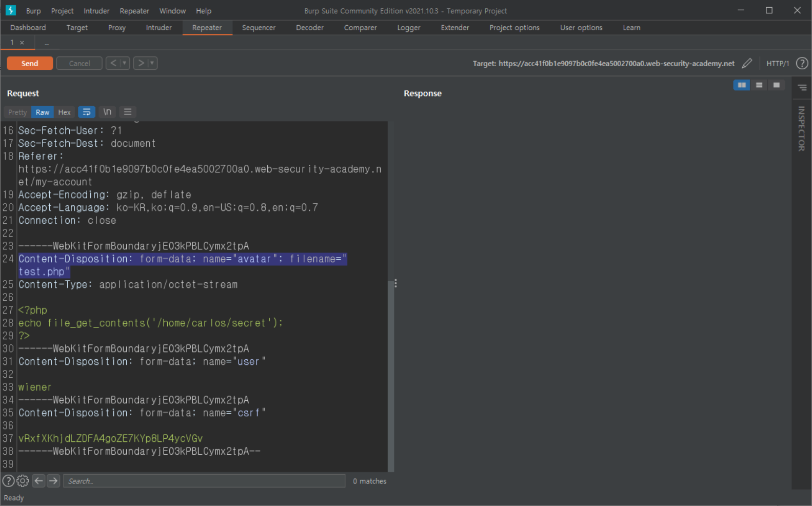Click the request/response splitter handle dots
Screen dimensions: 812x506
point(395,283)
